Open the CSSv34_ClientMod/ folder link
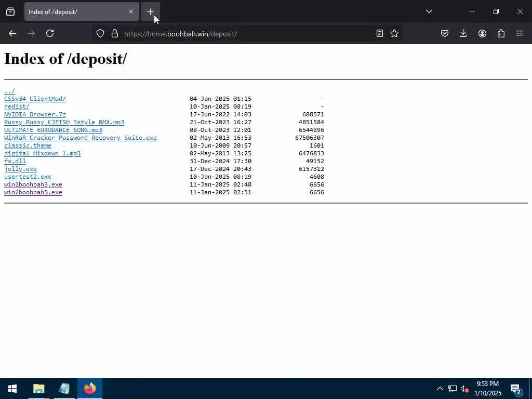The height and width of the screenshot is (399, 532). [35, 99]
